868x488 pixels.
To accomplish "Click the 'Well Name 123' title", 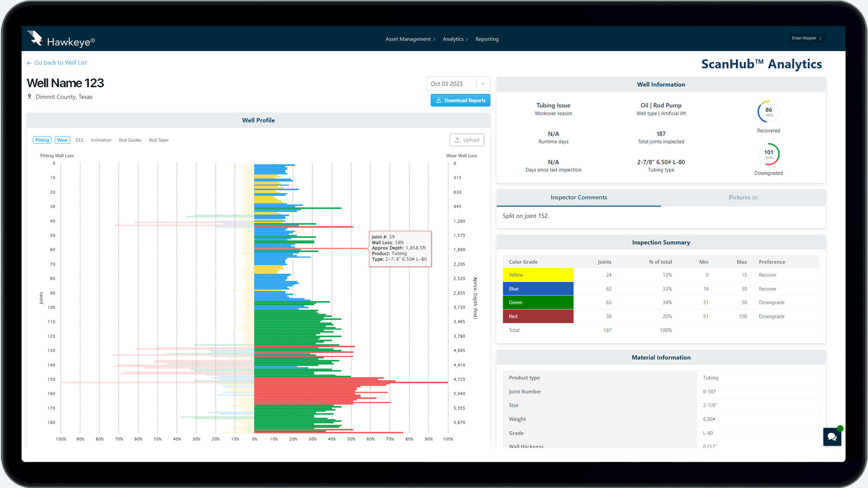I will click(65, 83).
